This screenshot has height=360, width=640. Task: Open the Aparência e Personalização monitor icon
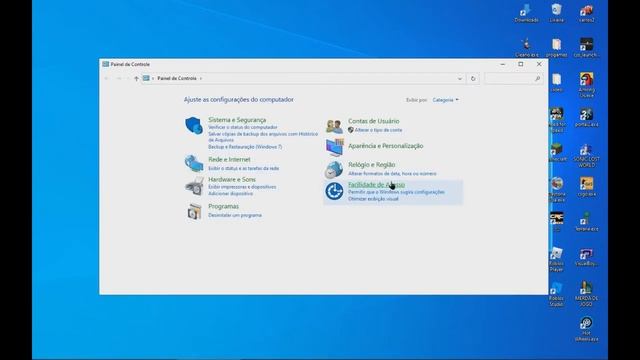[x=334, y=147]
